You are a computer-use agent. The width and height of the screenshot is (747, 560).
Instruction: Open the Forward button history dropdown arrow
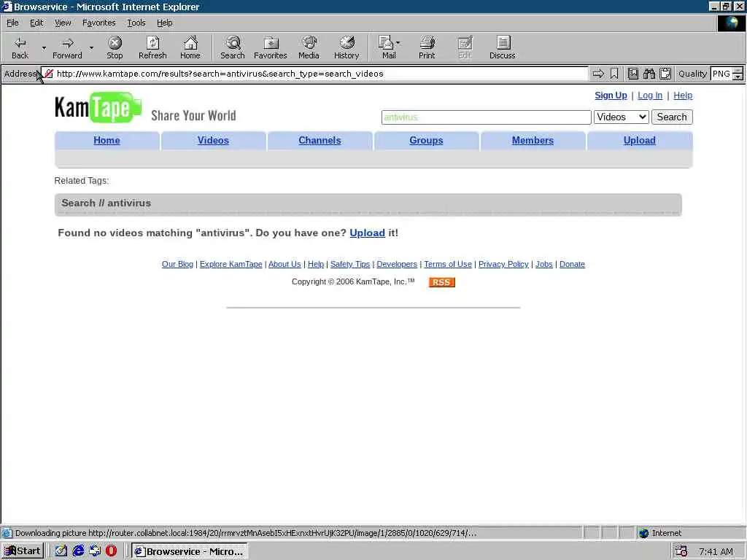coord(91,47)
